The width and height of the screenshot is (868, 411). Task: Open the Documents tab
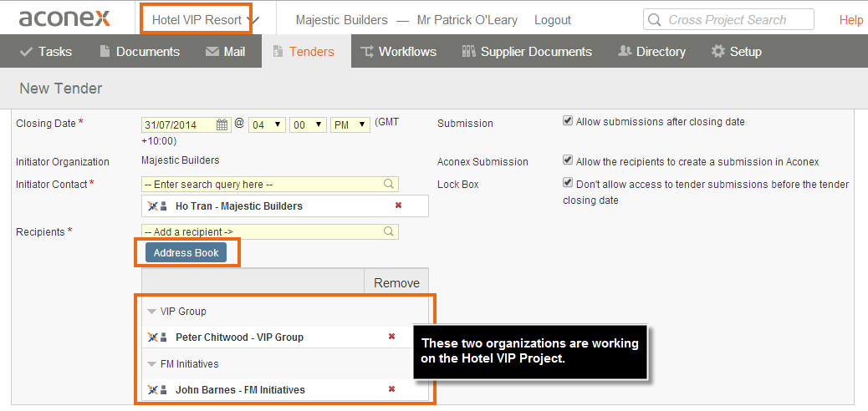pos(140,52)
